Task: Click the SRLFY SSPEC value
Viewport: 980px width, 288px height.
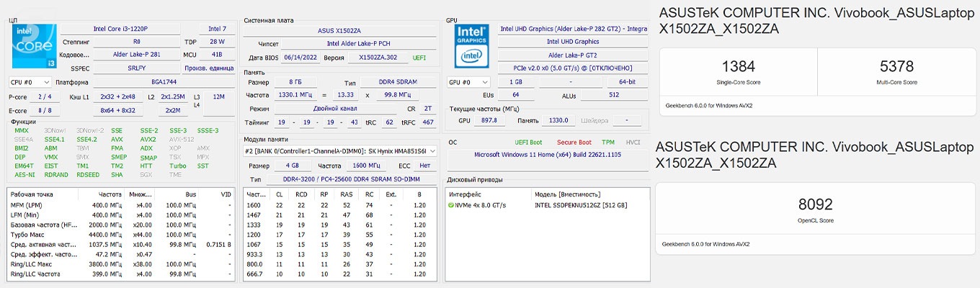Action: [136, 68]
